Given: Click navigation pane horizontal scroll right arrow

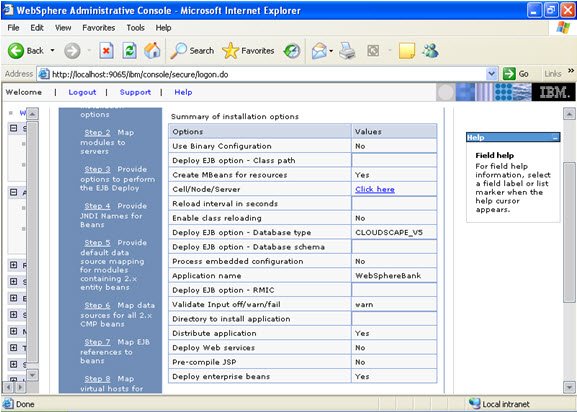Looking at the screenshot, I should (x=21, y=387).
